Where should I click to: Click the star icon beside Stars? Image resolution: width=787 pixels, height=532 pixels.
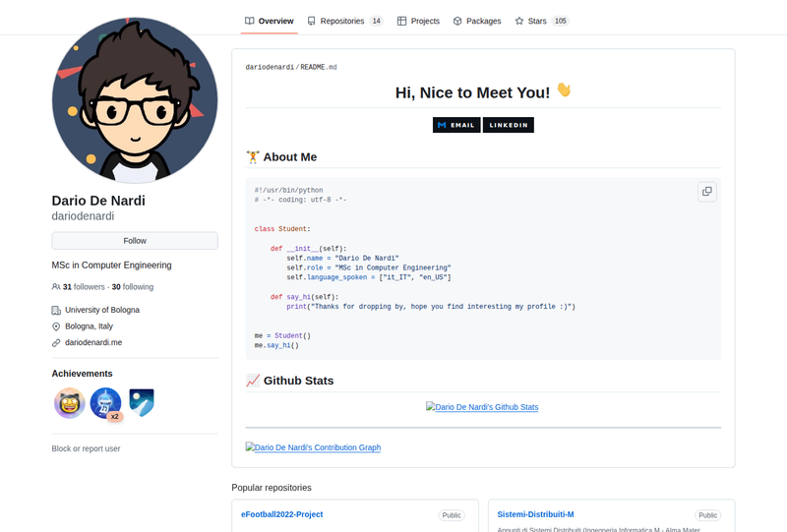tap(519, 21)
